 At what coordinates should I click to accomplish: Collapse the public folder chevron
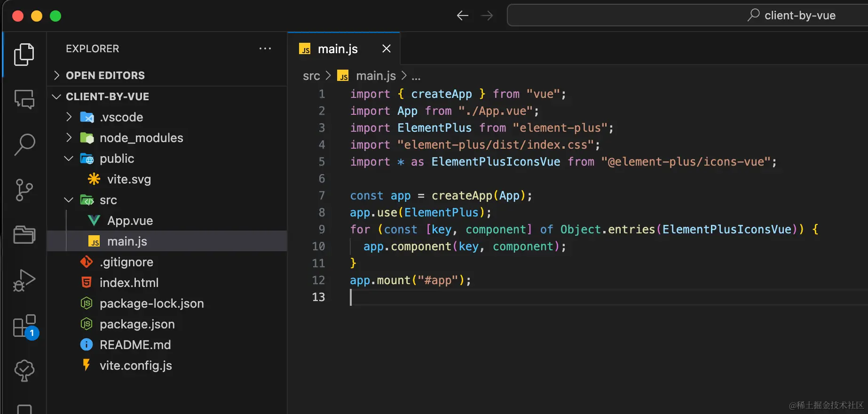coord(69,159)
